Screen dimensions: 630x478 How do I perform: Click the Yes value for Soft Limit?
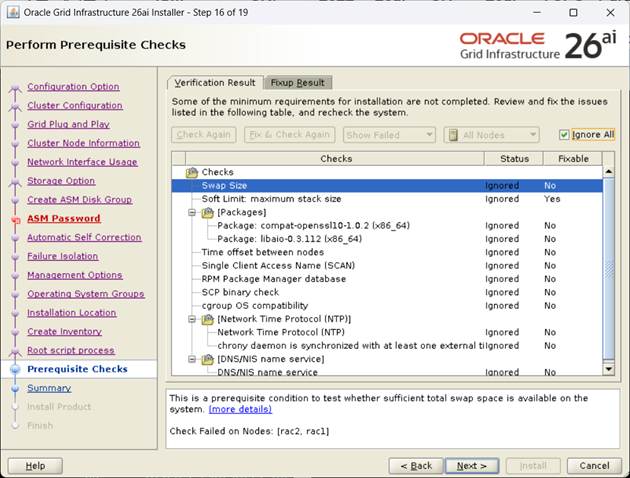tap(552, 199)
